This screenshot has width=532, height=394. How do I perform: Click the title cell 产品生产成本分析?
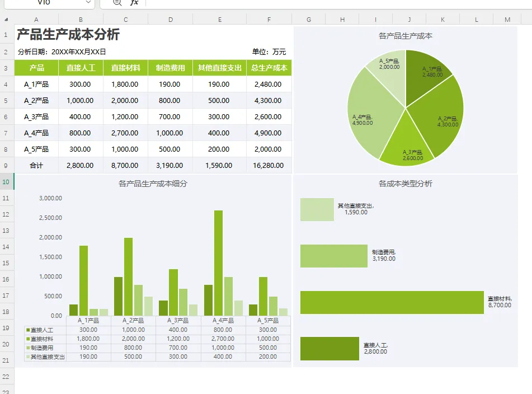[x=68, y=35]
